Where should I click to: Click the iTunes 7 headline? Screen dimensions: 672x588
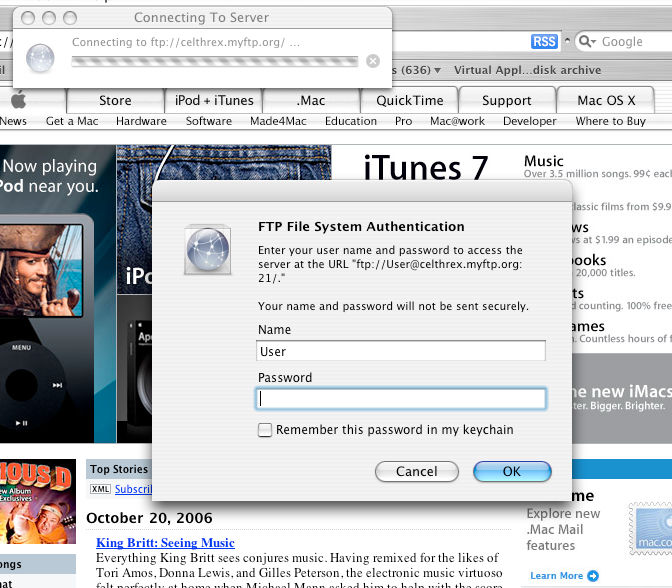click(426, 167)
